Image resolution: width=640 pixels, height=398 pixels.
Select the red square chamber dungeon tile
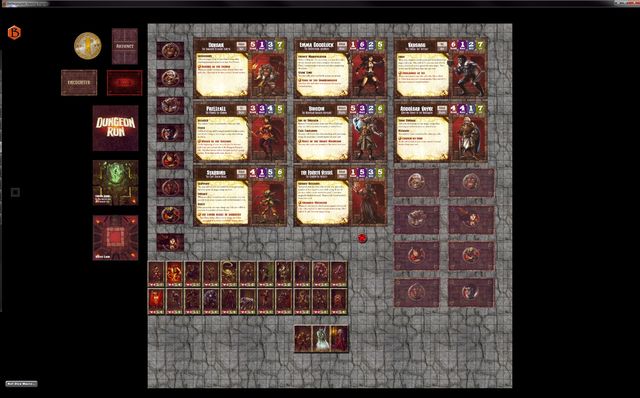click(x=116, y=238)
